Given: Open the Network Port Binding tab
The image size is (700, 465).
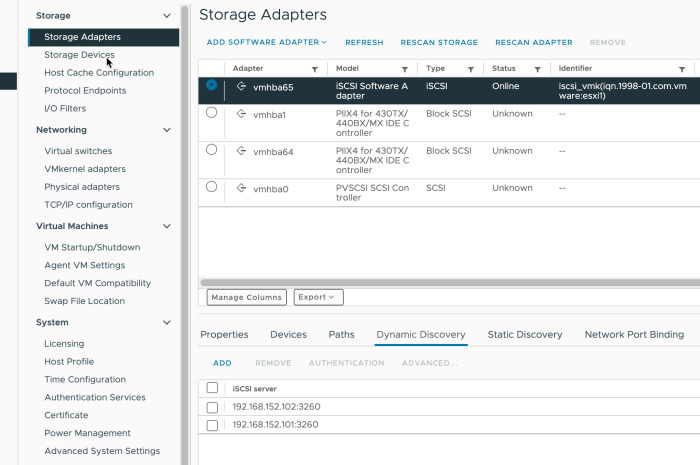Looking at the screenshot, I should click(633, 335).
